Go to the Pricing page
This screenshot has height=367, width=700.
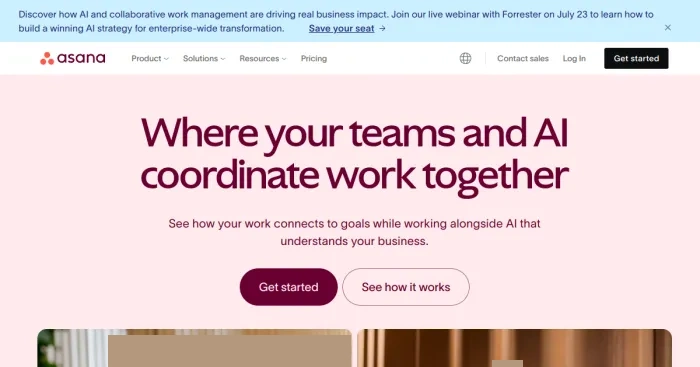click(314, 58)
